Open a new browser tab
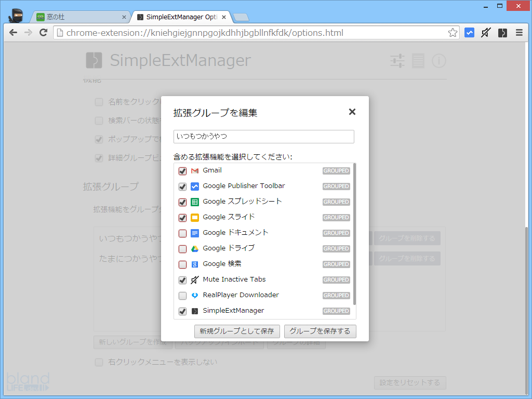 tap(241, 17)
